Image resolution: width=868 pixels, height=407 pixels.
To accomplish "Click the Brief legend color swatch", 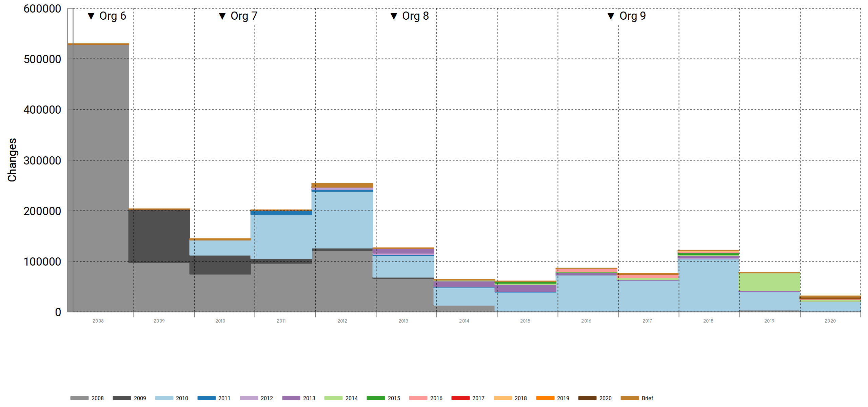I will tap(630, 398).
